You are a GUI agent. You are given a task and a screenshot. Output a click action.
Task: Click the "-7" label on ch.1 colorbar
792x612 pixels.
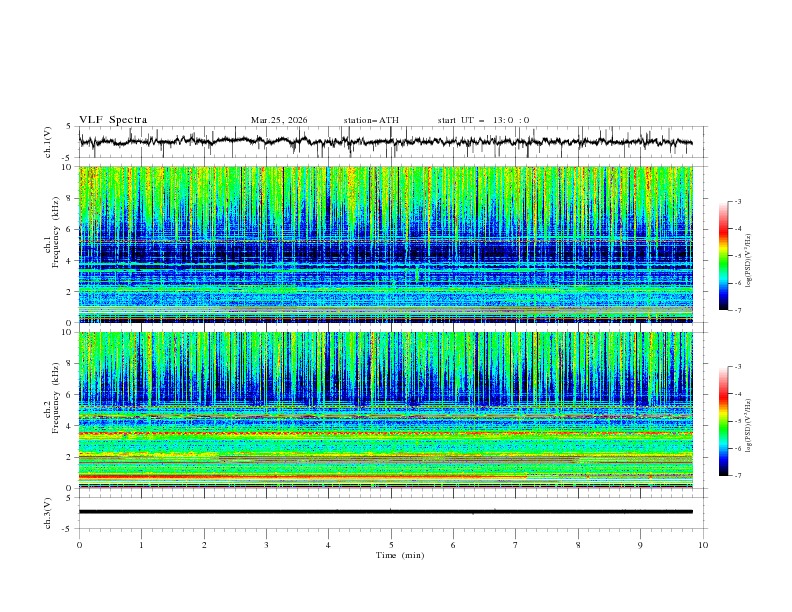point(738,310)
